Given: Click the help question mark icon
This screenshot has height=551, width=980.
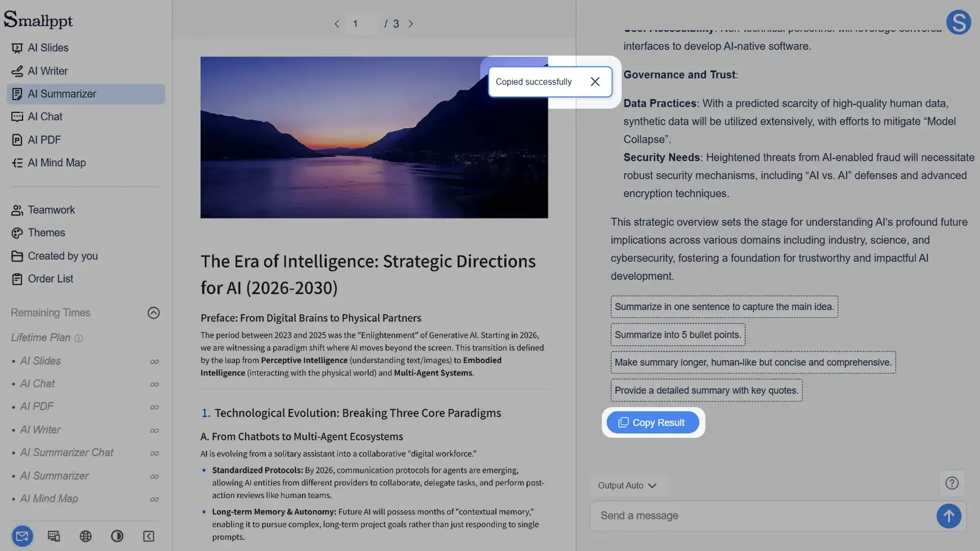Looking at the screenshot, I should pyautogui.click(x=951, y=483).
